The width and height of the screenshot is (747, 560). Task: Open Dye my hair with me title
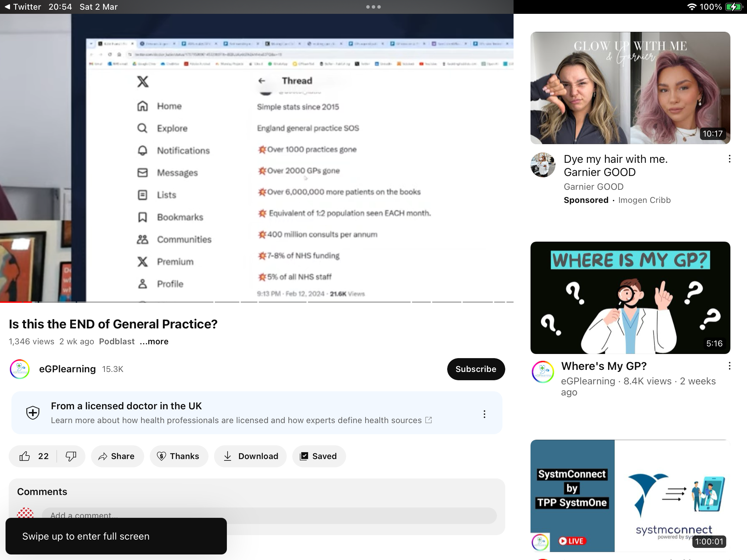click(616, 166)
